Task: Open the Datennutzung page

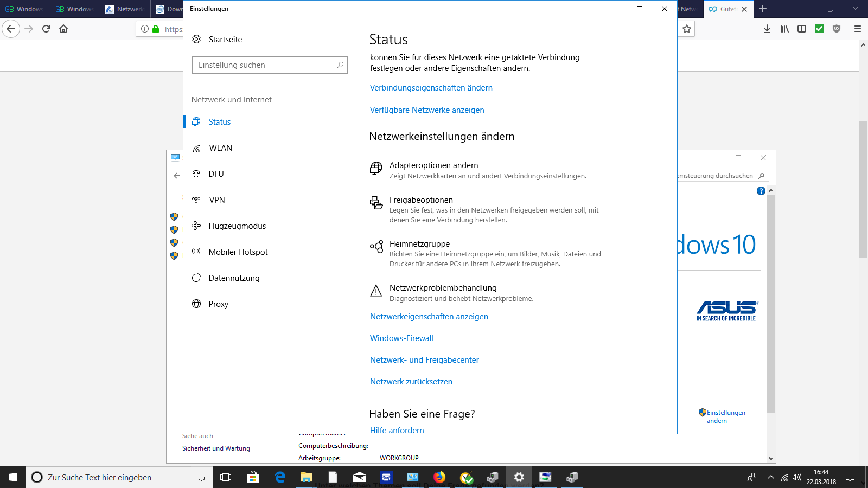Action: pos(234,278)
